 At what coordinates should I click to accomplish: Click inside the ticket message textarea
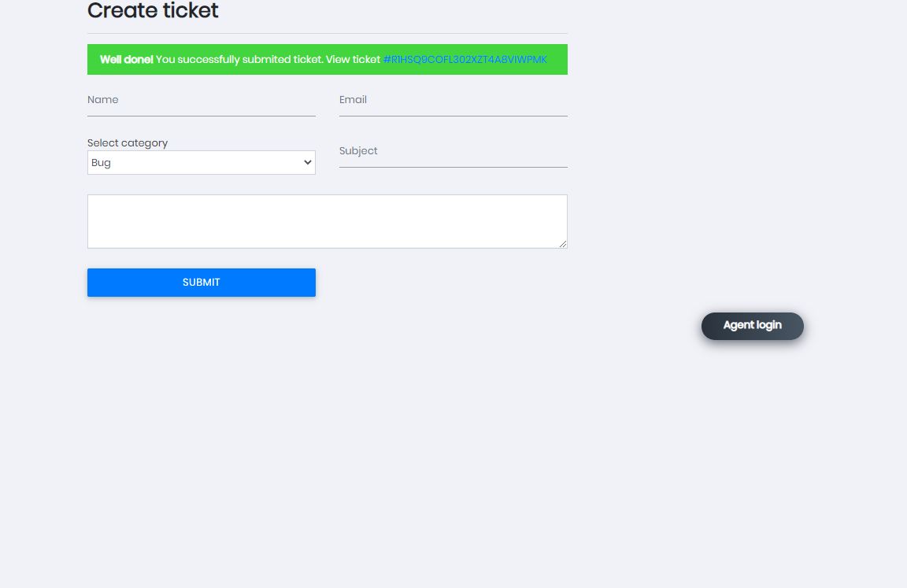[x=327, y=221]
